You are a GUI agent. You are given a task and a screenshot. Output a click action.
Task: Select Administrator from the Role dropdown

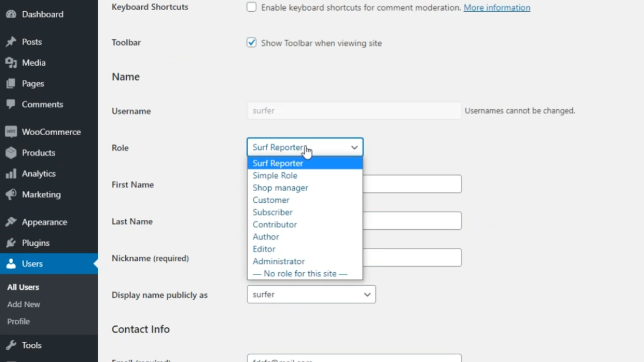(279, 261)
